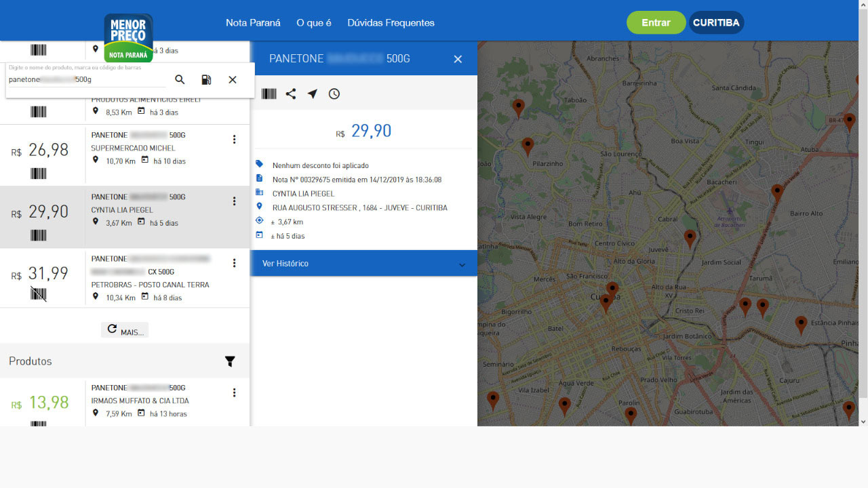Open options menu for Cyntia Lia Piegel item

point(234,201)
